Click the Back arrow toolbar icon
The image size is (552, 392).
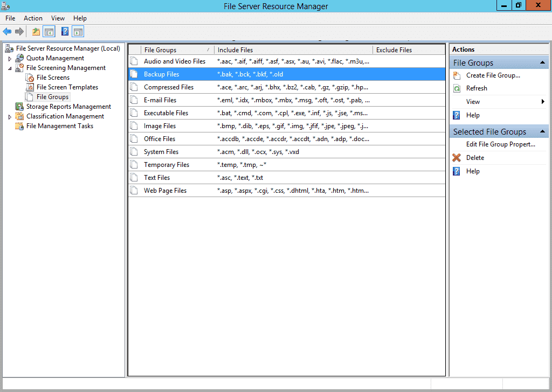pos(7,32)
